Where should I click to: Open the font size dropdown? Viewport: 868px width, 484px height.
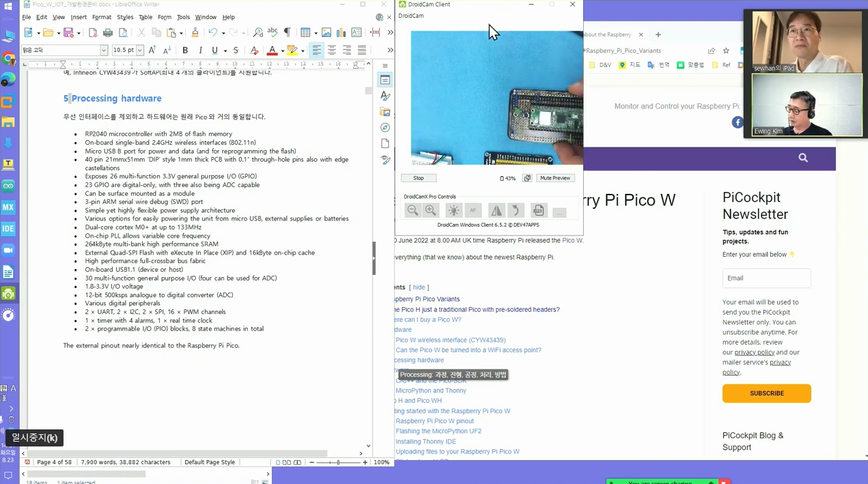tap(139, 50)
